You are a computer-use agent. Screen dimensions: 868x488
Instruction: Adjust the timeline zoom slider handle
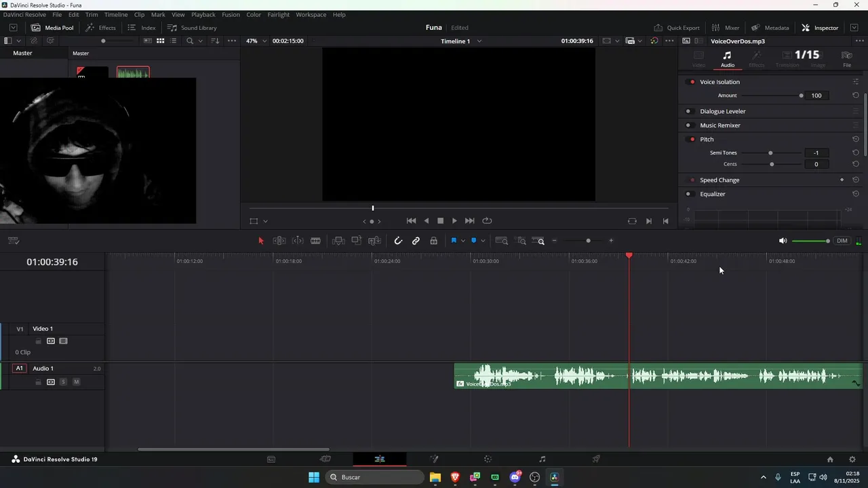pyautogui.click(x=588, y=241)
